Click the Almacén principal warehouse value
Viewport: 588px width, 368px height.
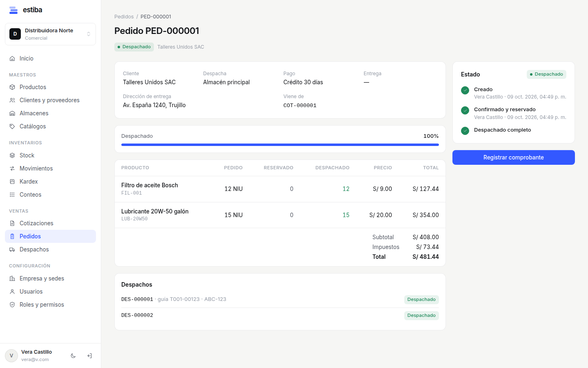227,82
